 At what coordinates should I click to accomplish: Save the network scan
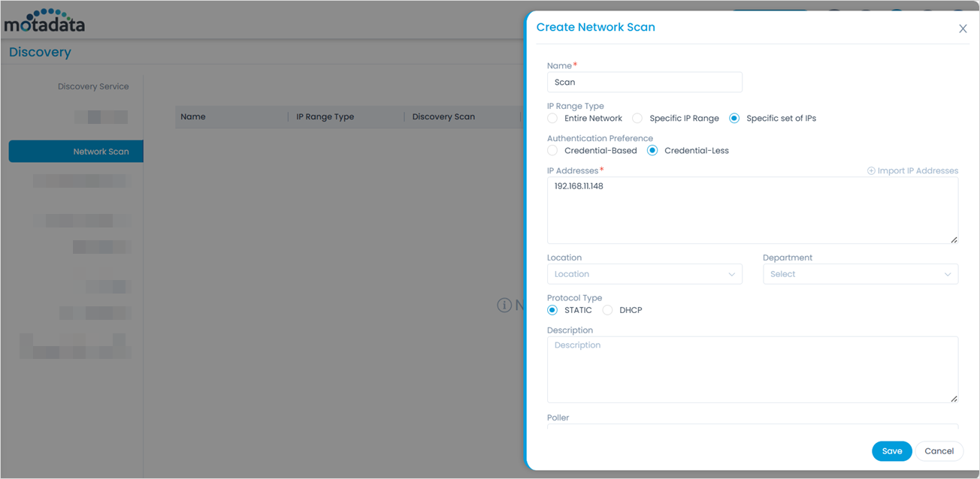coord(891,451)
